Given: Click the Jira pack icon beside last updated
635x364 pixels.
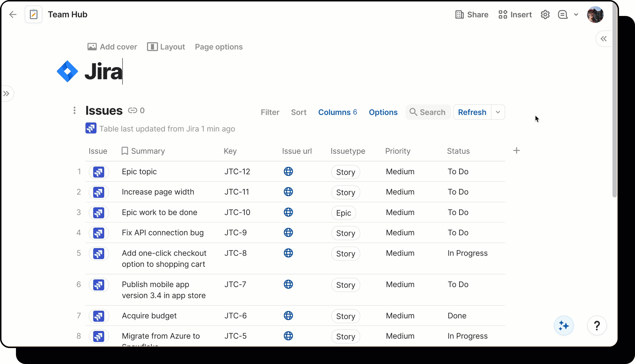Looking at the screenshot, I should click(x=91, y=128).
